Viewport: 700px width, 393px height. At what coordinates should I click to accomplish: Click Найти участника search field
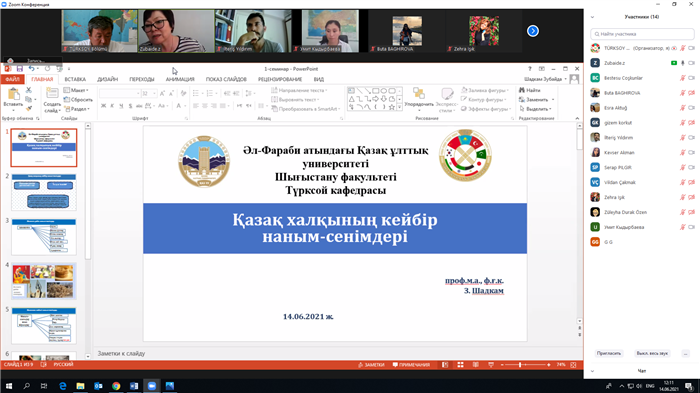pos(642,34)
